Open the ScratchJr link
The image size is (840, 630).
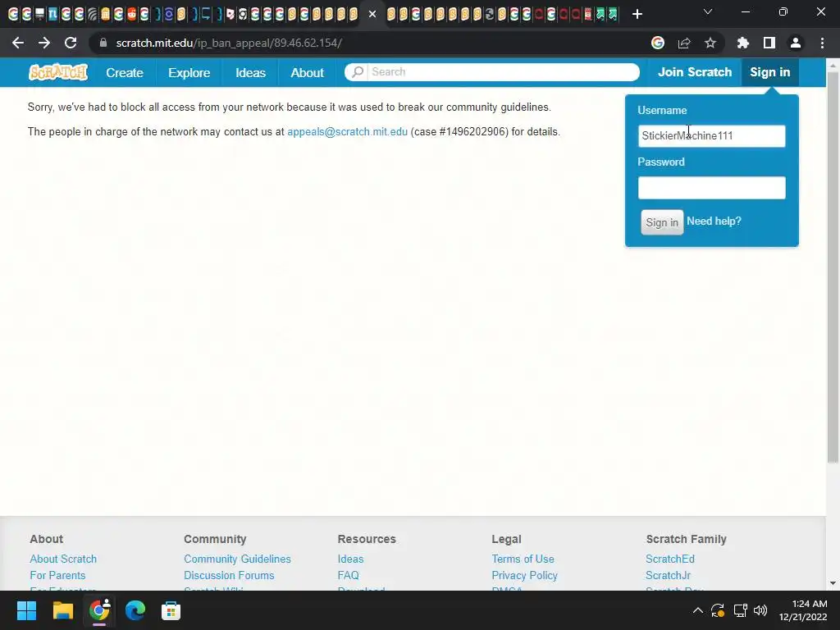coord(668,575)
